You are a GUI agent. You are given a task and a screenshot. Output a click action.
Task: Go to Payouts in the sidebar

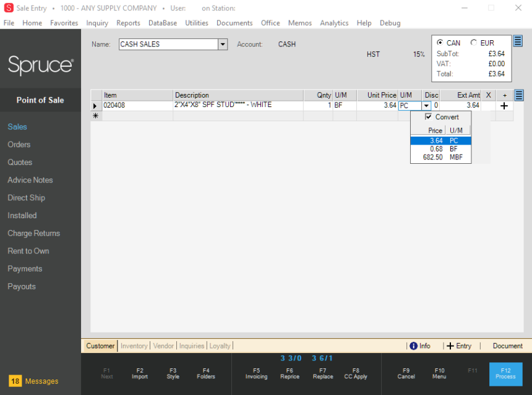point(22,286)
